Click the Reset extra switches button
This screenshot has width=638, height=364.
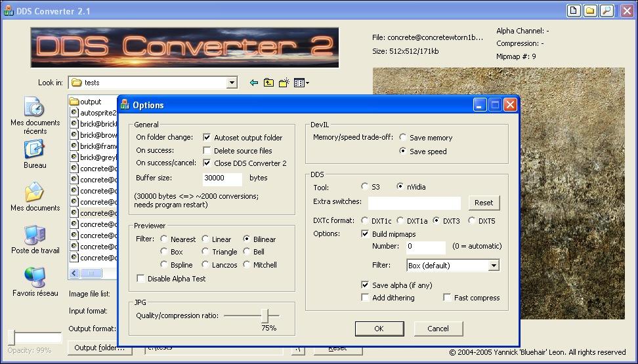483,203
